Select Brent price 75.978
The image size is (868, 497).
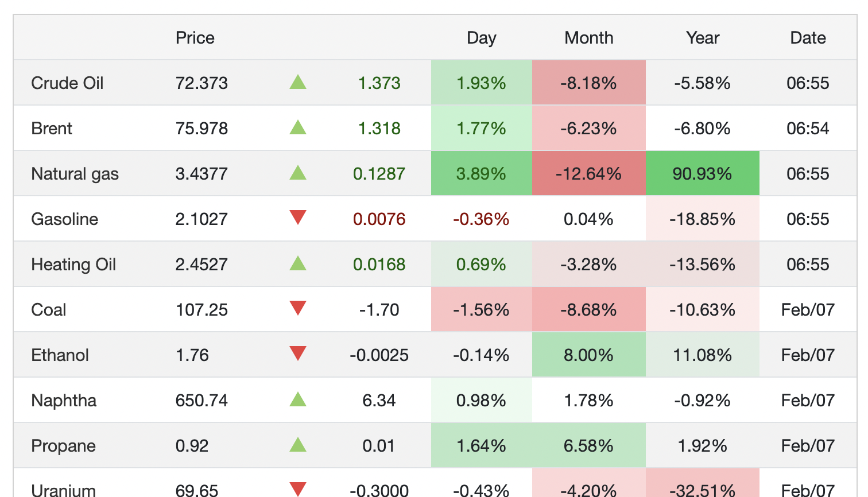click(201, 129)
